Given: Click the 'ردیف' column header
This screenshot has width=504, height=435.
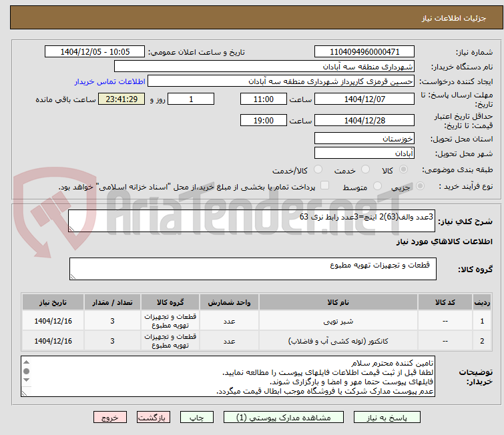Looking at the screenshot, I should 482,302.
